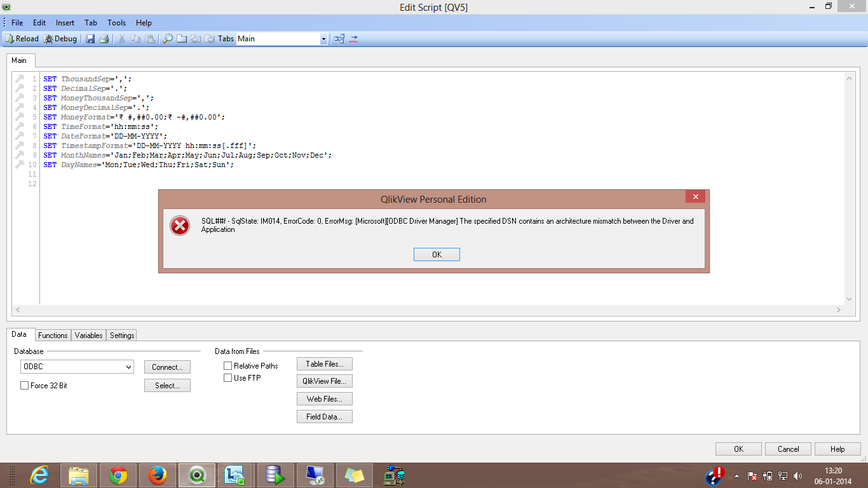This screenshot has height=488, width=868.
Task: Tick the Use FTP checkbox
Action: [228, 378]
